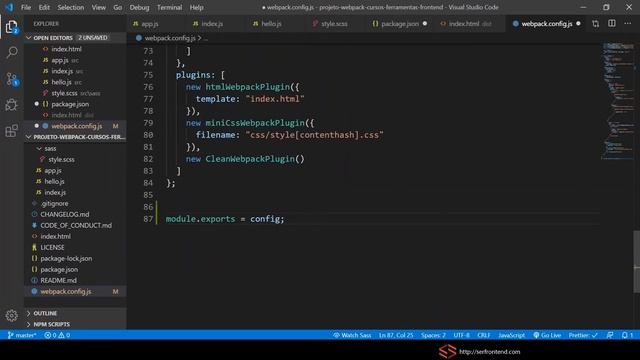Click on line number 80 in gutter
Image resolution: width=640 pixels, height=360 pixels.
click(x=148, y=135)
